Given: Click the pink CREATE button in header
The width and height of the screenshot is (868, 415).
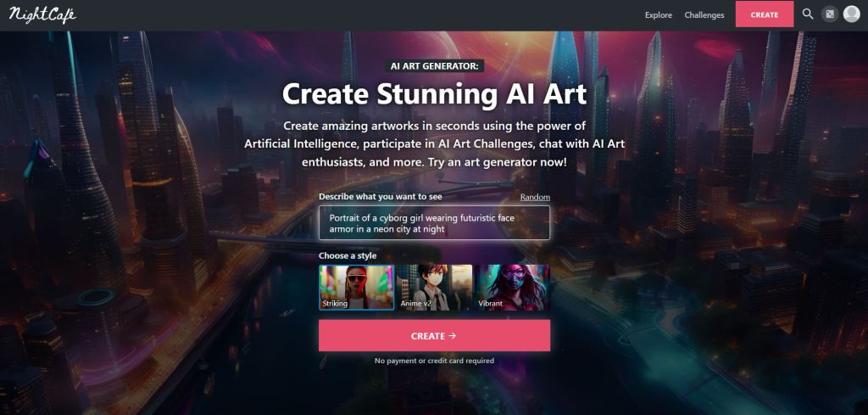Looking at the screenshot, I should pos(765,14).
